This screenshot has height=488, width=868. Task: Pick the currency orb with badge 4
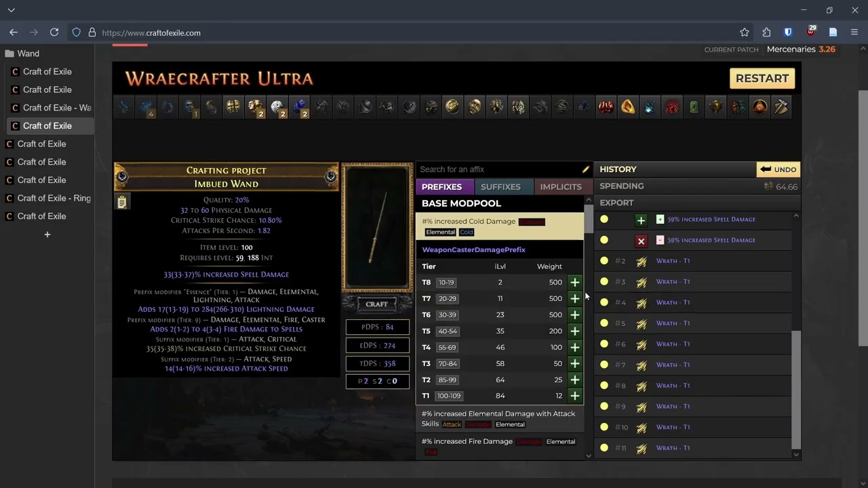[146, 106]
